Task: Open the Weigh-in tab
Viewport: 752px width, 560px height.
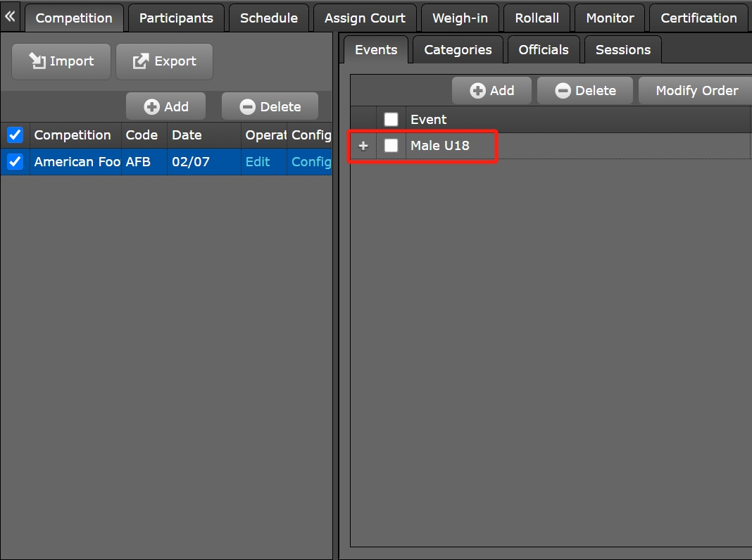Action: (x=460, y=18)
